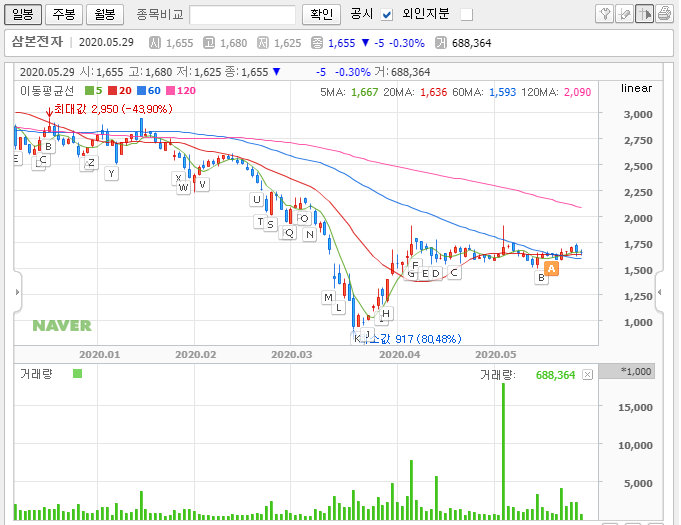The image size is (681, 525).
Task: Click the 15,000 volume axis label
Action: point(635,407)
